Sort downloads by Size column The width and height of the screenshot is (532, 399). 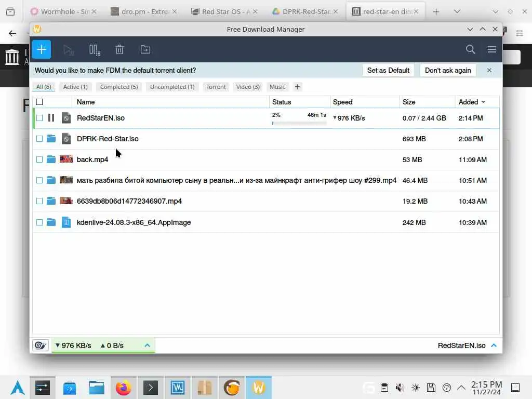(428, 102)
